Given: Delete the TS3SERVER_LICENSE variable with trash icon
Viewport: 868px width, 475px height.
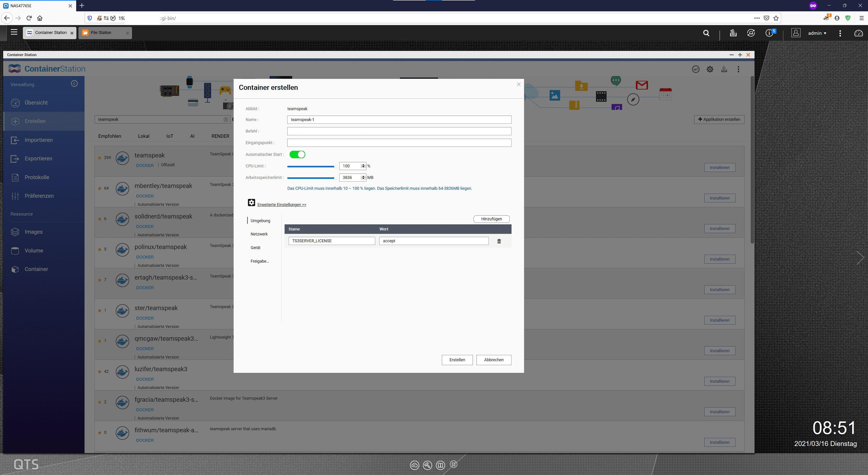Looking at the screenshot, I should tap(499, 241).
